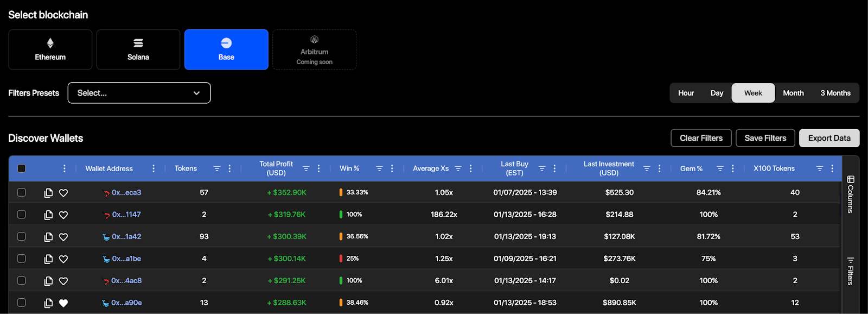Screen dimensions: 868x314
Task: Open wallet link 0x...a1be
Action: (126, 259)
